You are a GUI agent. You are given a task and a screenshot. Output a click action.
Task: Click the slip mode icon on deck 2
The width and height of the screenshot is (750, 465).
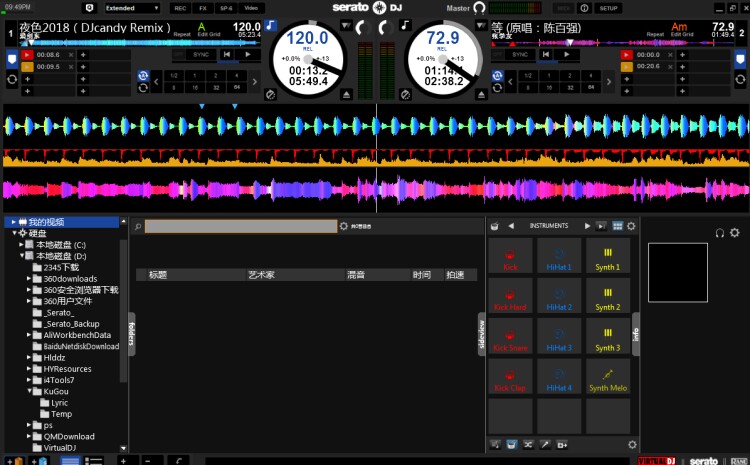406,94
